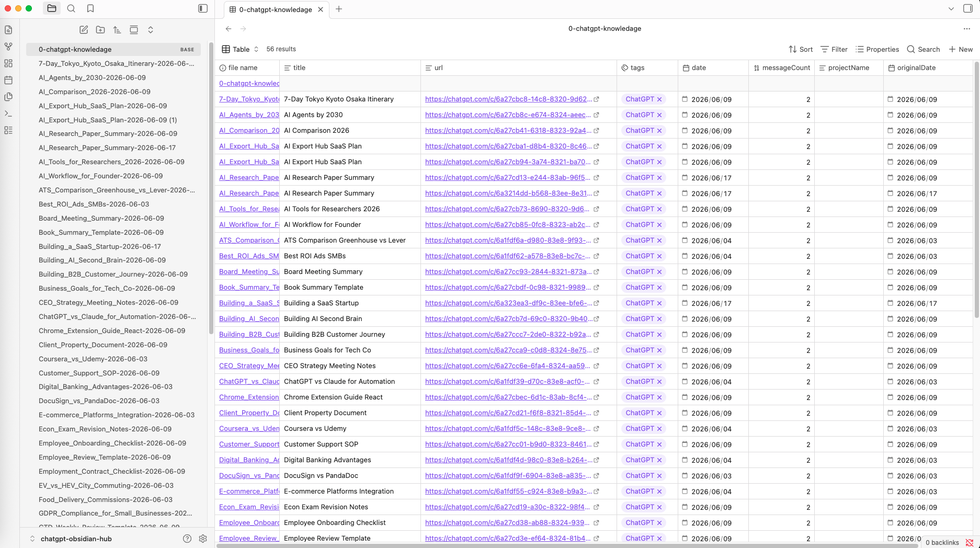The image size is (980, 548).
Task: Click the title column header
Action: click(x=350, y=68)
